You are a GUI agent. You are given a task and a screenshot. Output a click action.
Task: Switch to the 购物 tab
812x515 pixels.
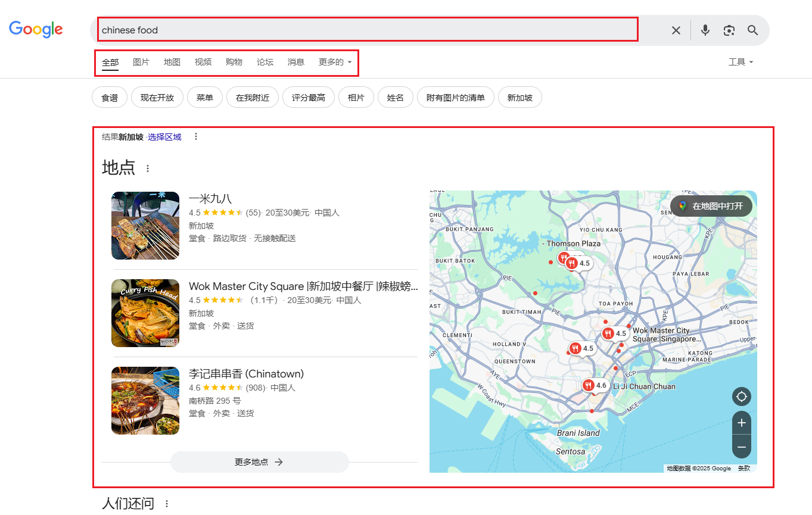click(x=234, y=62)
